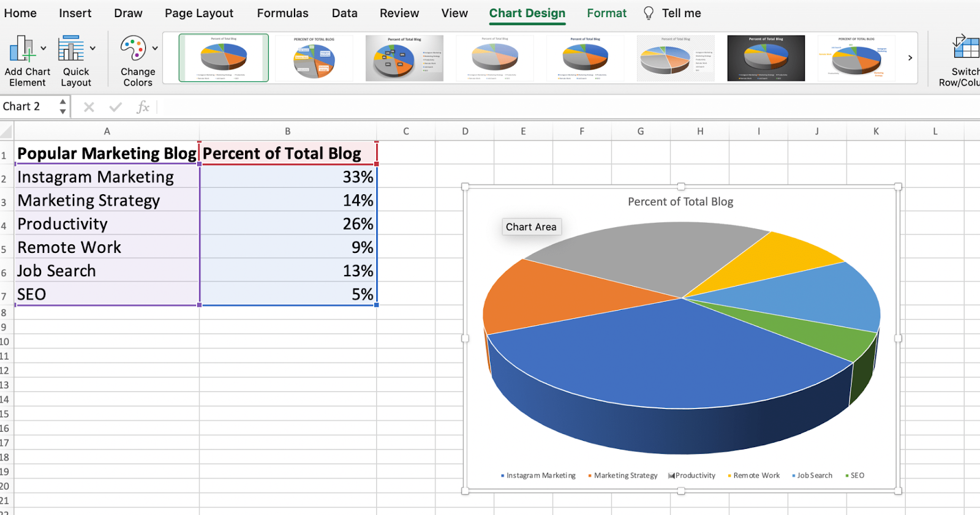Image resolution: width=980 pixels, height=515 pixels.
Task: Click the Quick Layout icon
Action: pyautogui.click(x=71, y=48)
